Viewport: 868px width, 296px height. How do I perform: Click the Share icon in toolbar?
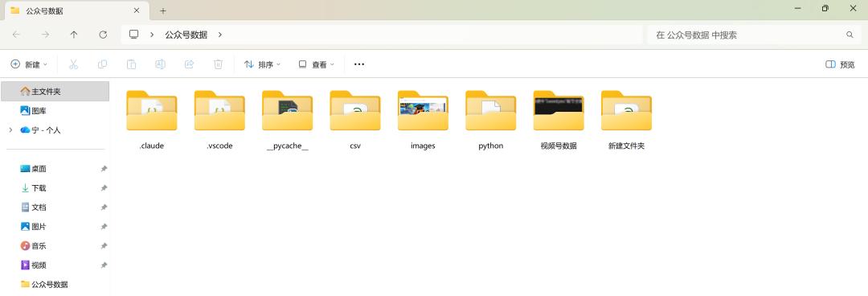point(189,64)
